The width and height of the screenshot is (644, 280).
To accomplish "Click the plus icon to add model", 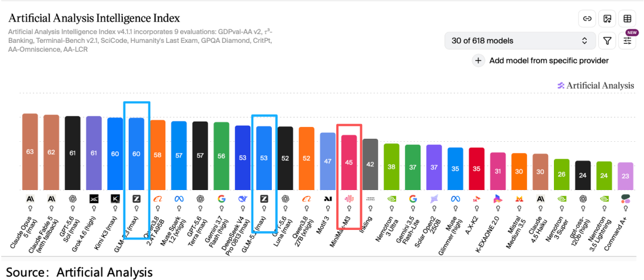I will [x=478, y=61].
